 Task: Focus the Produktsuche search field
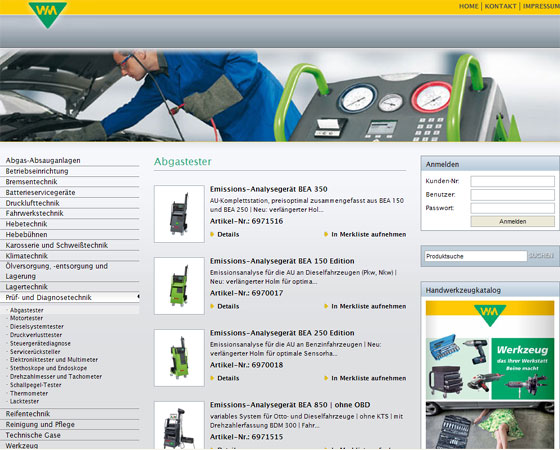click(476, 256)
